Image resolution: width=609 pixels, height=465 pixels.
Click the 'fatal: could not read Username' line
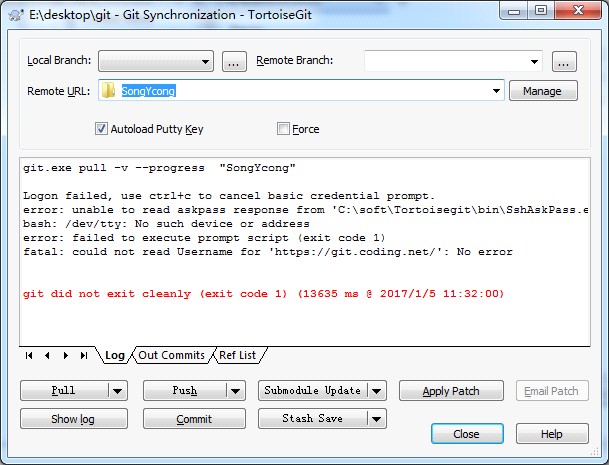click(x=268, y=252)
